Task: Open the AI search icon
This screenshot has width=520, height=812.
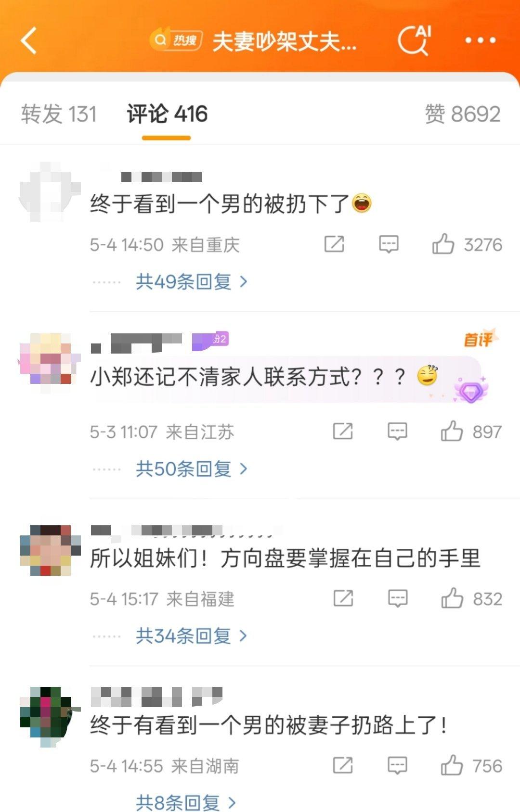Action: [x=414, y=40]
